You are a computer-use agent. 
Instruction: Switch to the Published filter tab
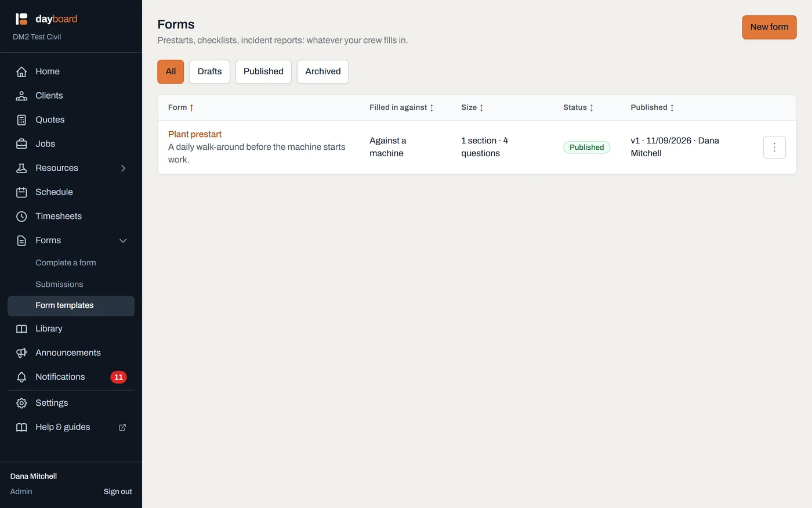[263, 71]
